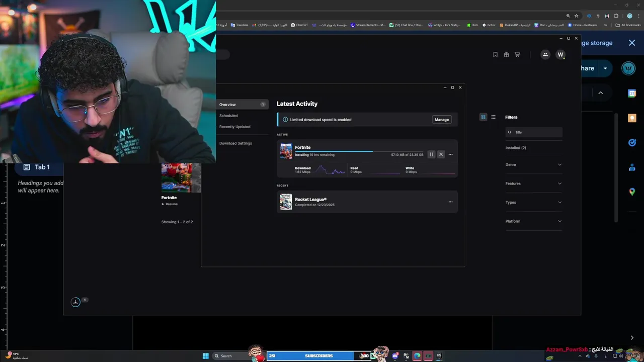Click the Rocket League thumbnail
Screen dimensions: 644x362
tap(286, 202)
